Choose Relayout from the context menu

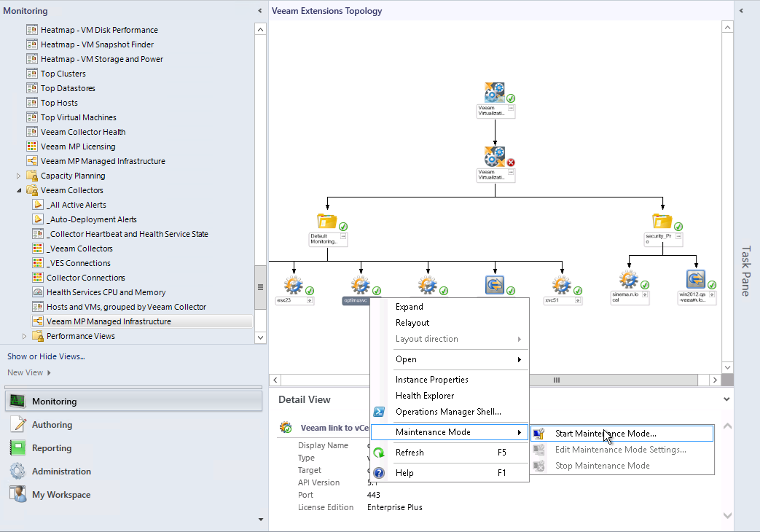412,323
